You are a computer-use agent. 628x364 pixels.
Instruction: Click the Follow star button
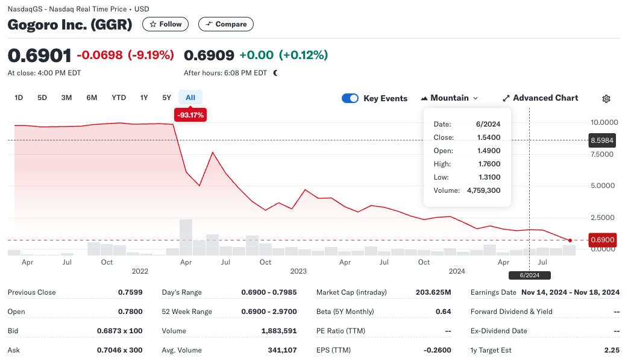click(x=165, y=24)
